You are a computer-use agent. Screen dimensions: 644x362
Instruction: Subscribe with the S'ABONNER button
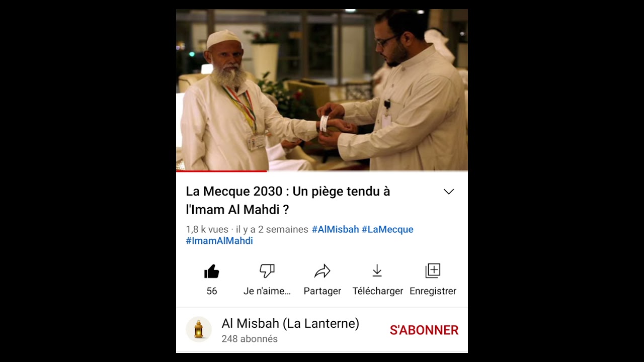point(424,330)
